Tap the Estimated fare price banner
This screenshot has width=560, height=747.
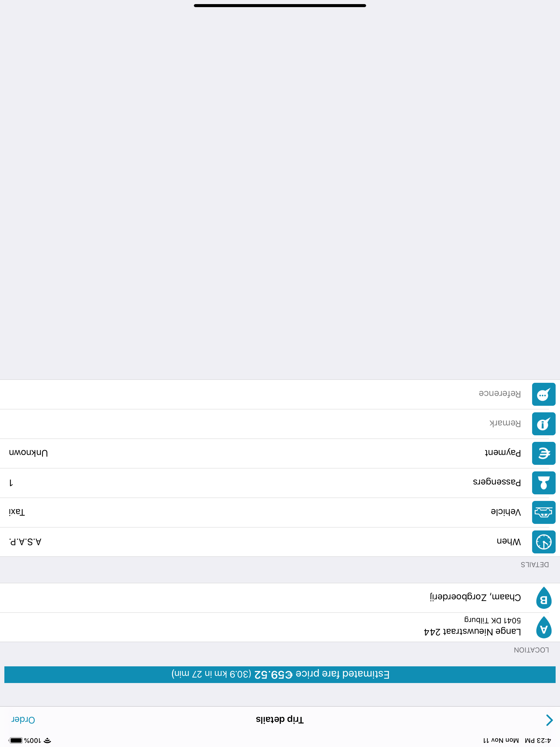[280, 674]
